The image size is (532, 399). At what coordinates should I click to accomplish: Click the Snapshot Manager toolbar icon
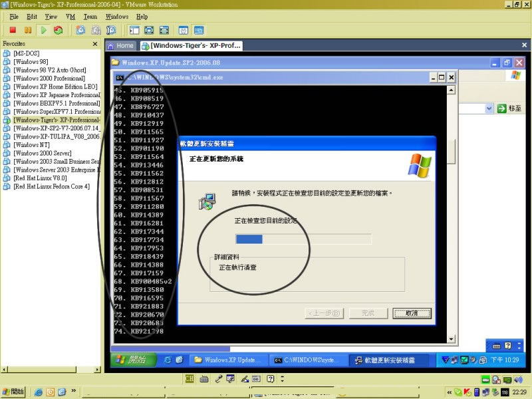111,30
